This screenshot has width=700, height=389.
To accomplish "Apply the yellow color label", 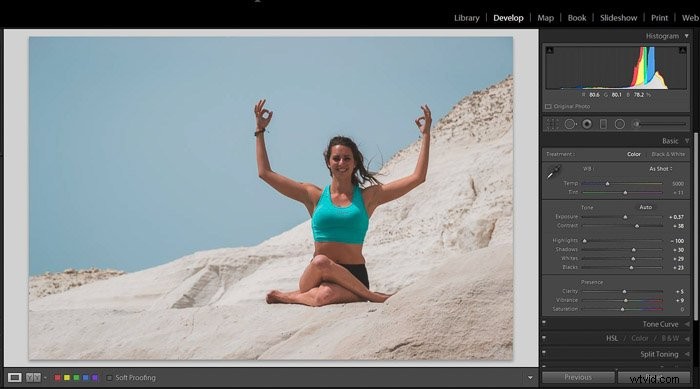I will click(x=67, y=378).
